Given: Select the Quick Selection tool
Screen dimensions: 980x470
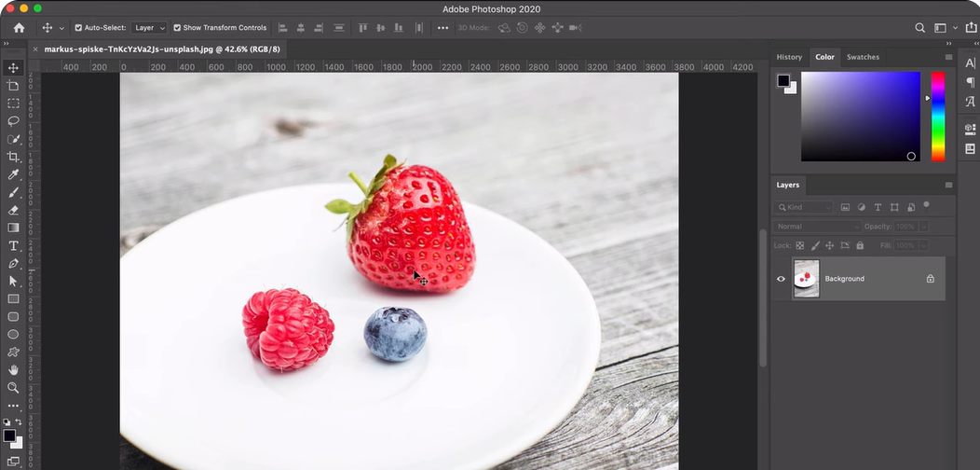Looking at the screenshot, I should 13,139.
